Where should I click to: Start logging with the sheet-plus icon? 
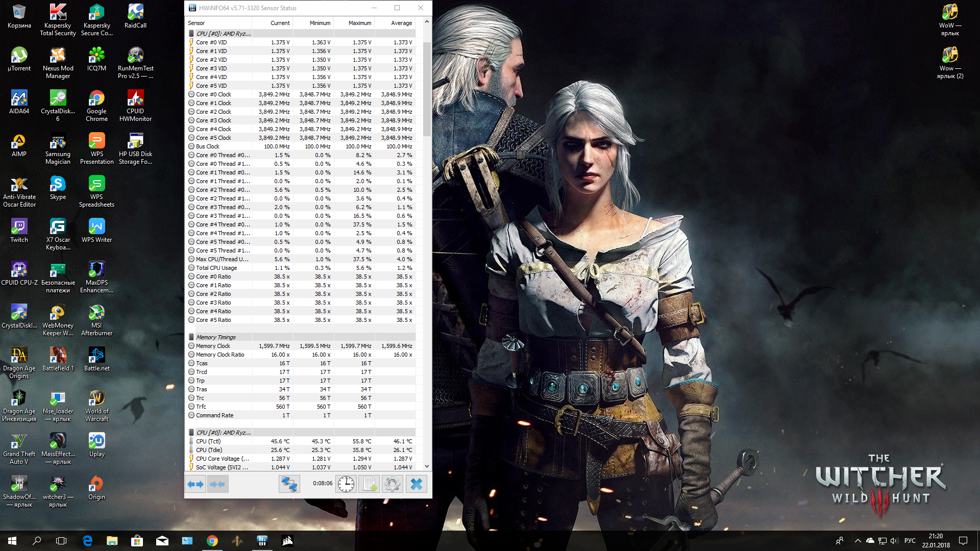(369, 484)
